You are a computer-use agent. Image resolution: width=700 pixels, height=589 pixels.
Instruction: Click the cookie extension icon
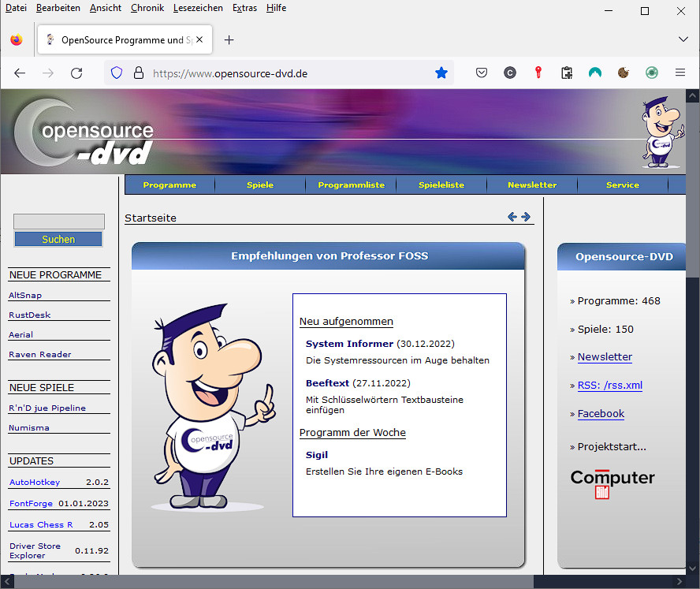pos(623,73)
